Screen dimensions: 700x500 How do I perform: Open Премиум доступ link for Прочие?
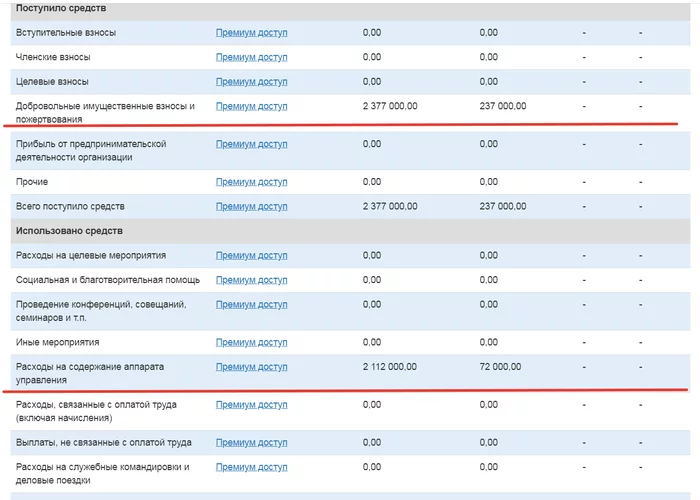(251, 182)
